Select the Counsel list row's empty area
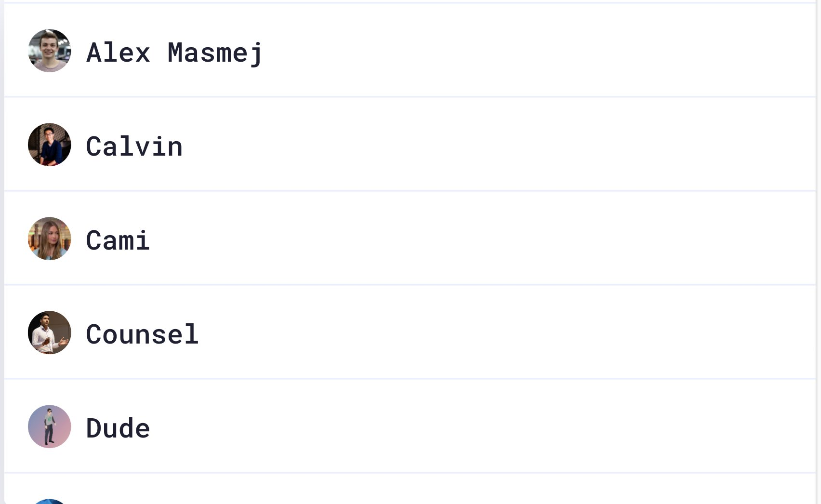The image size is (821, 504). pyautogui.click(x=482, y=332)
